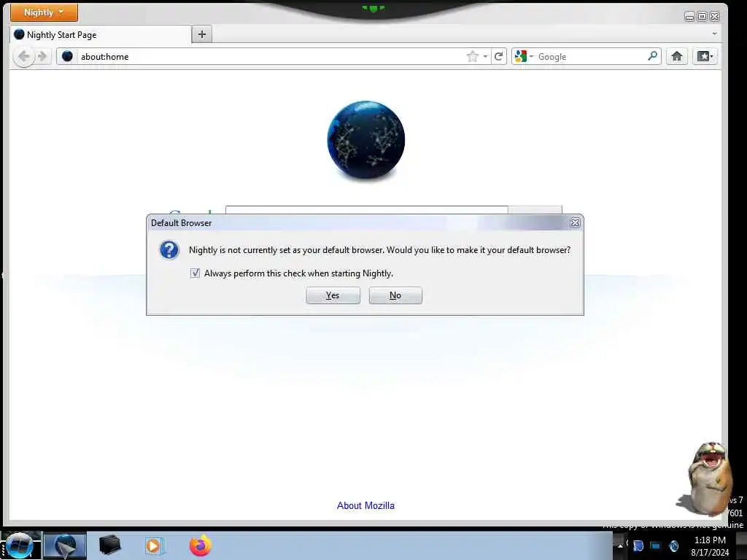Screen dimensions: 747x560
Task: Click Yes to set default browser
Action: point(333,295)
